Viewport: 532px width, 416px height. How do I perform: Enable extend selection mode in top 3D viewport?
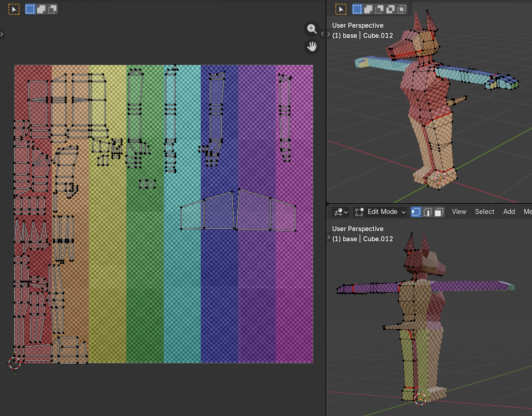coord(368,9)
